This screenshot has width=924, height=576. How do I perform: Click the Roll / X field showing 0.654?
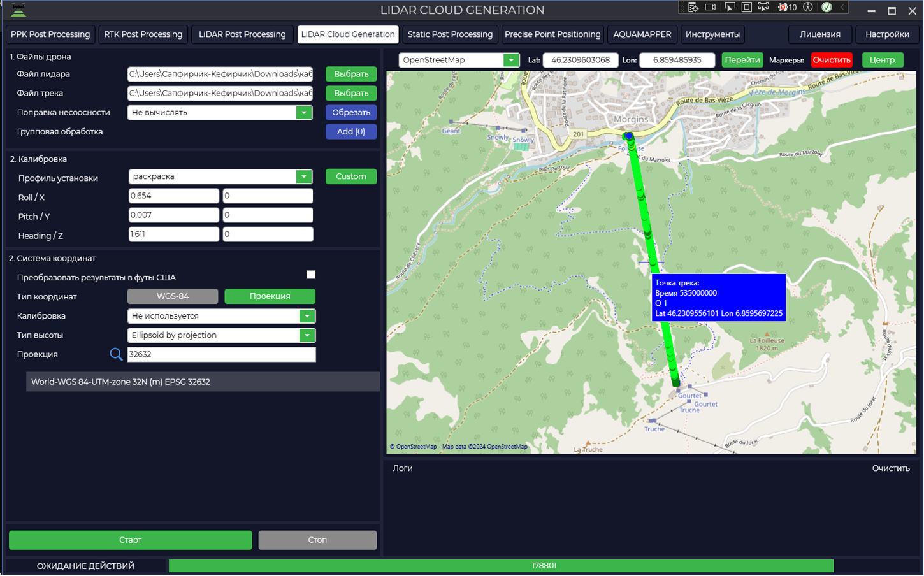[174, 196]
